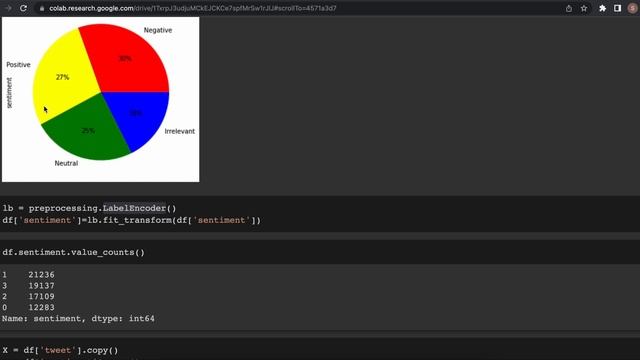Click the vertical 'sentiment' axis label

point(9,93)
